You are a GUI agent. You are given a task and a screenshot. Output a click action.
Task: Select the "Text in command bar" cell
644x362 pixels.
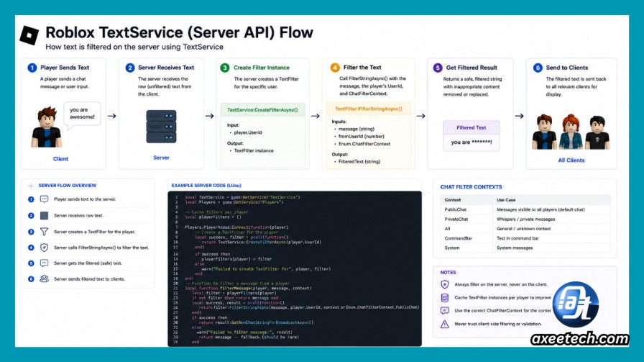pyautogui.click(x=517, y=238)
